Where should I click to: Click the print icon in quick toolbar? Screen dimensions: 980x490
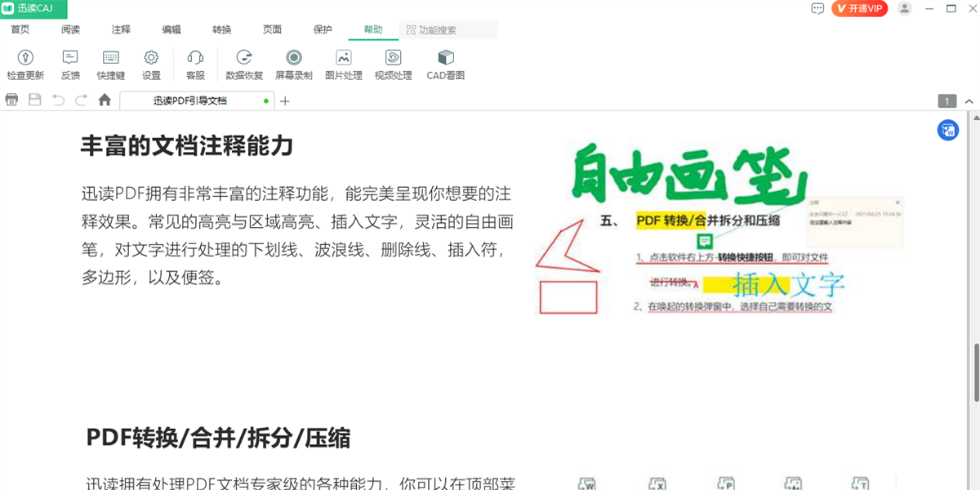pyautogui.click(x=11, y=100)
